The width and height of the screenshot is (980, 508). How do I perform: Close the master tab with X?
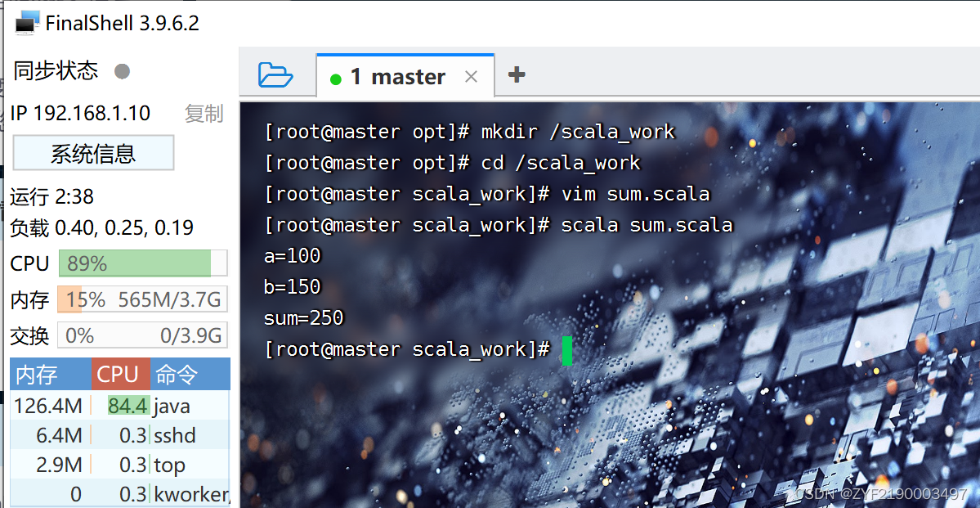click(472, 77)
